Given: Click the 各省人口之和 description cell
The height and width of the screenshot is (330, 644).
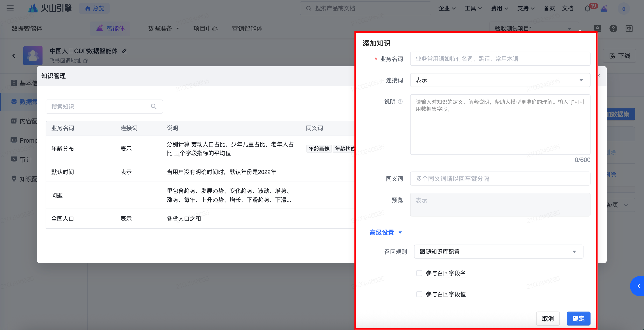Looking at the screenshot, I should pos(184,219).
